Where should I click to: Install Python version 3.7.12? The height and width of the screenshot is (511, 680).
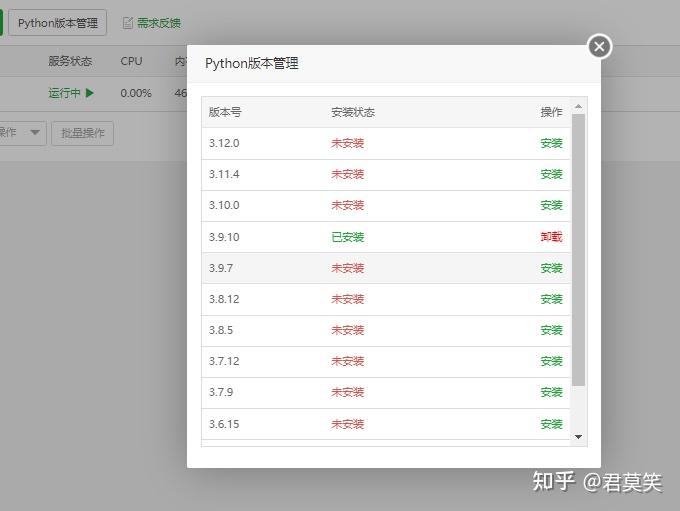[551, 361]
